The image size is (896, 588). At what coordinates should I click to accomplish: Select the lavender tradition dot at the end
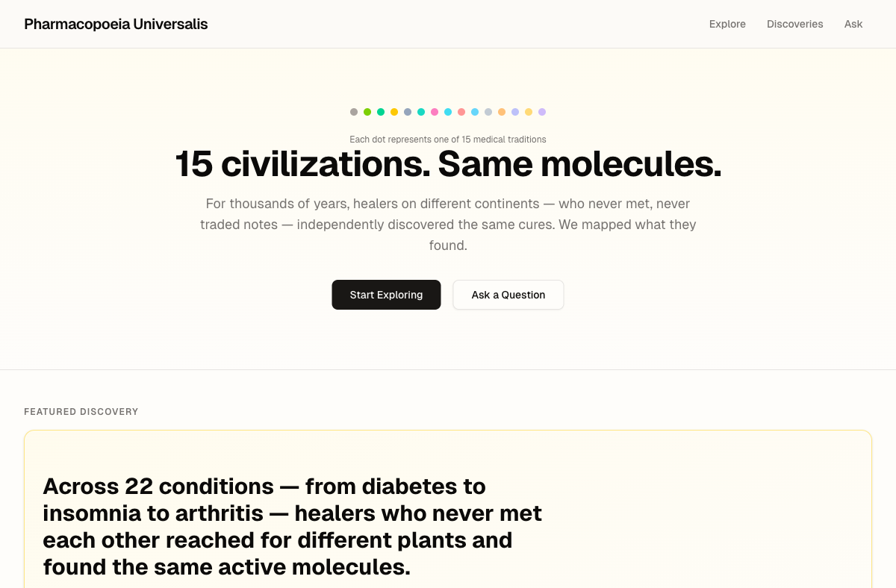click(541, 112)
